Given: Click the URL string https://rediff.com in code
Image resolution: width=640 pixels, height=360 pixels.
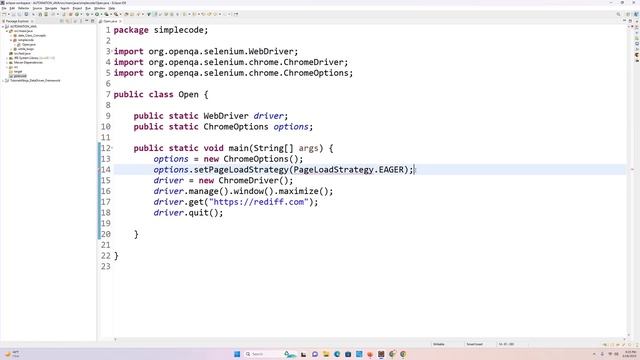Looking at the screenshot, I should 259,202.
